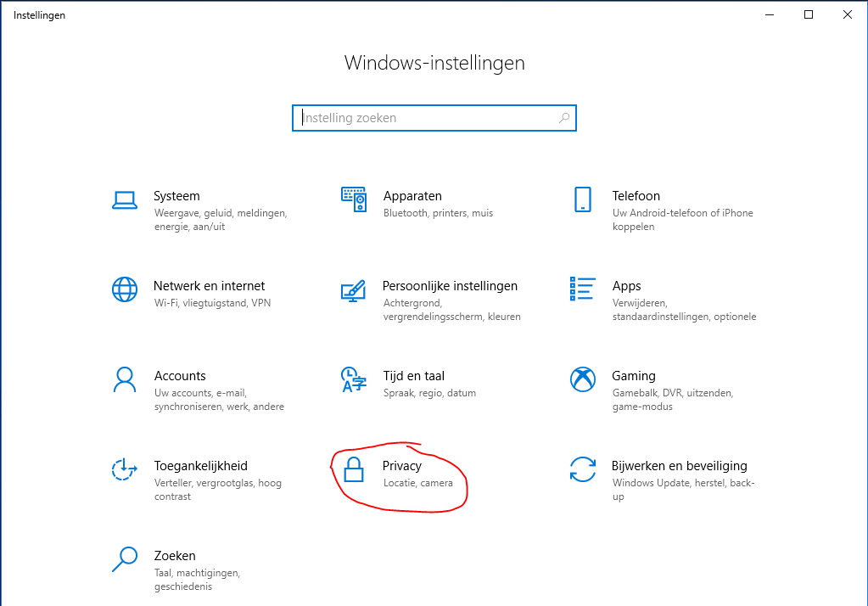This screenshot has width=868, height=606.
Task: Click the text 'Uw Android-telefoon of iPhone koppelen'
Action: (682, 220)
